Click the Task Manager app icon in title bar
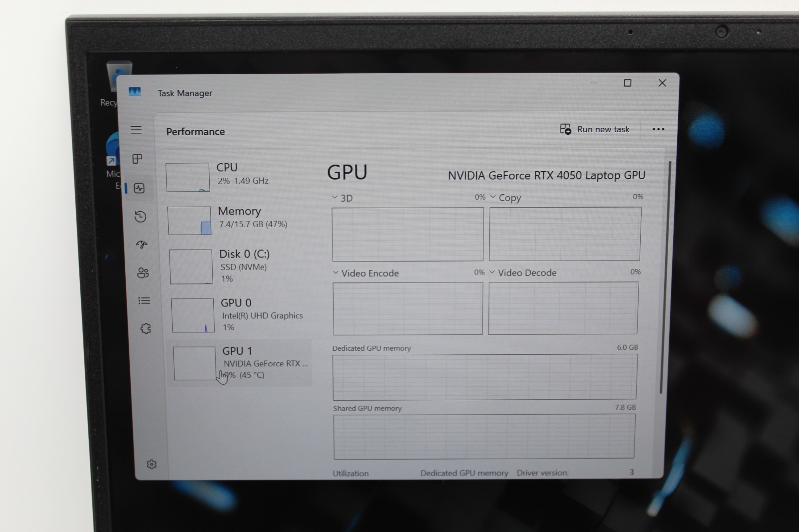 point(135,91)
